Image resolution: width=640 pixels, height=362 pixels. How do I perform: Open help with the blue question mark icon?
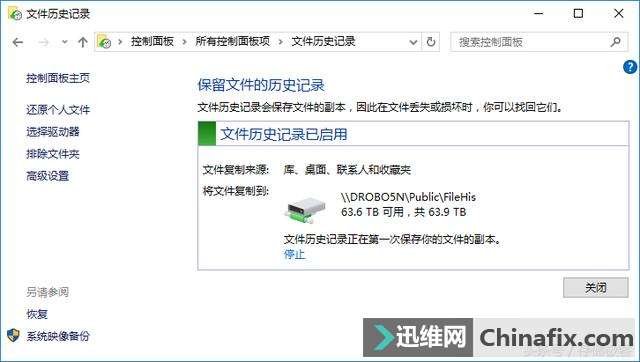pos(630,67)
